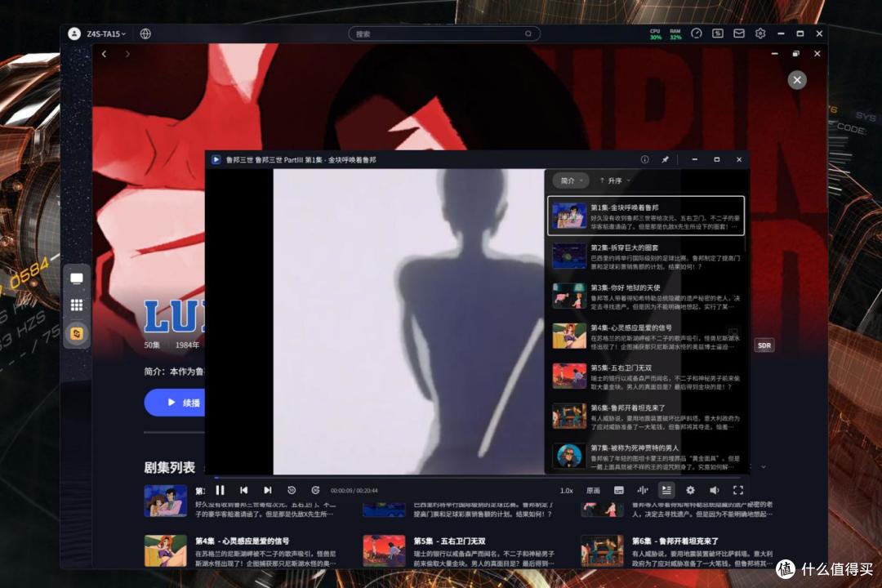The width and height of the screenshot is (882, 588).
Task: Open the task monitor icon beside the gauge
Action: pos(718,33)
